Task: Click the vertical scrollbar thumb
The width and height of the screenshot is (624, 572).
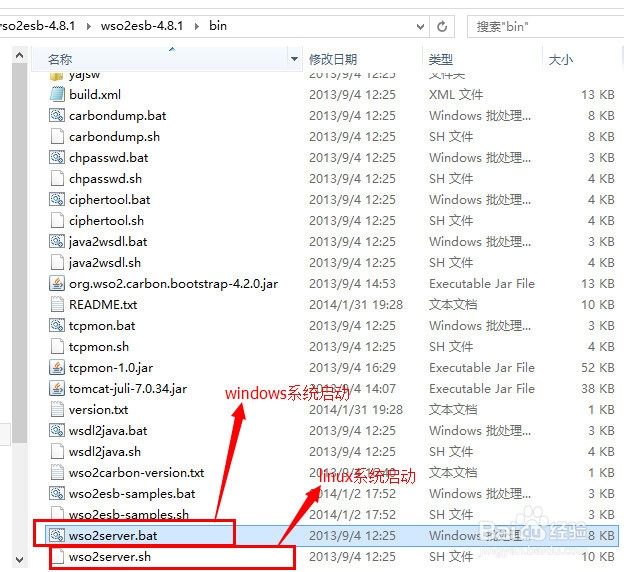Action: pyautogui.click(x=19, y=253)
